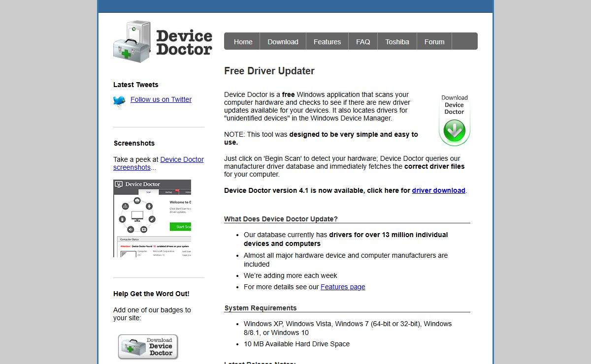Go to the Download menu item
The image size is (591, 364).
pos(283,42)
